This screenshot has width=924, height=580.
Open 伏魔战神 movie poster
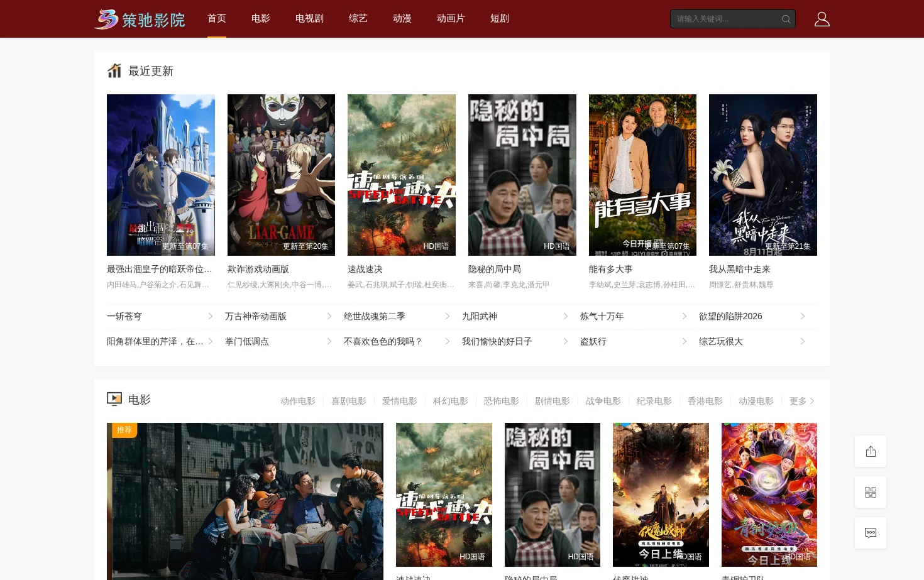click(661, 495)
